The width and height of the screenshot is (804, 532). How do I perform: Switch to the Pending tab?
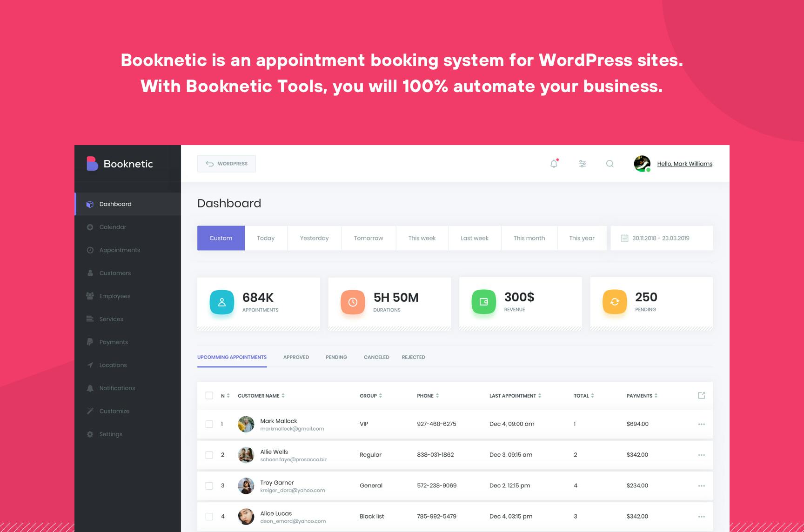336,357
